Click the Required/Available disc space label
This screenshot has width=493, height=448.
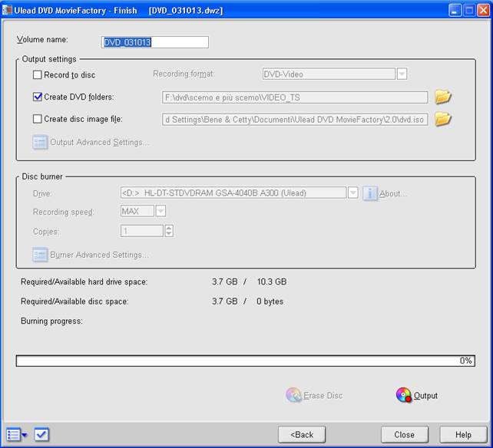[x=74, y=301]
